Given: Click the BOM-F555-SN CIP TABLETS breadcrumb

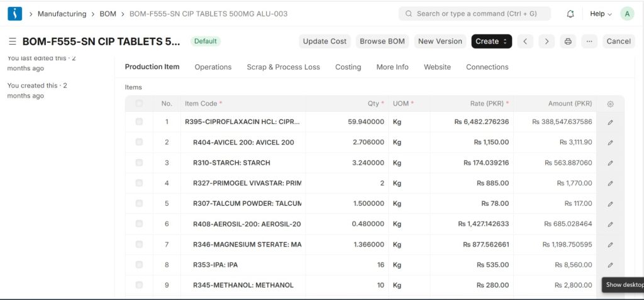Looking at the screenshot, I should 209,14.
